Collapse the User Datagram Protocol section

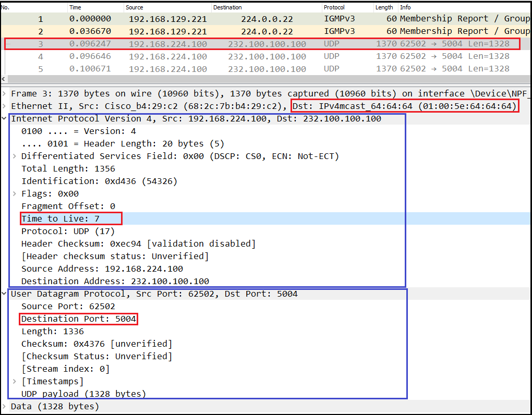point(5,294)
